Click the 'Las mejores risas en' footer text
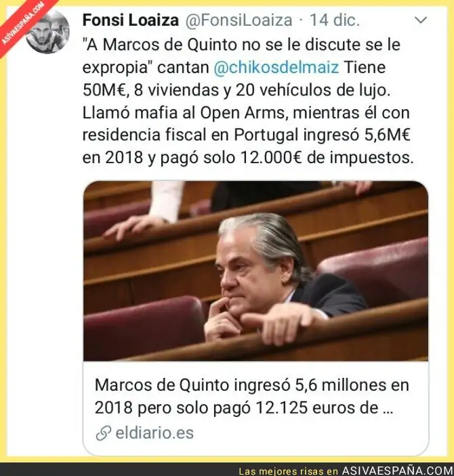This screenshot has width=454, height=476. pyautogui.click(x=289, y=471)
